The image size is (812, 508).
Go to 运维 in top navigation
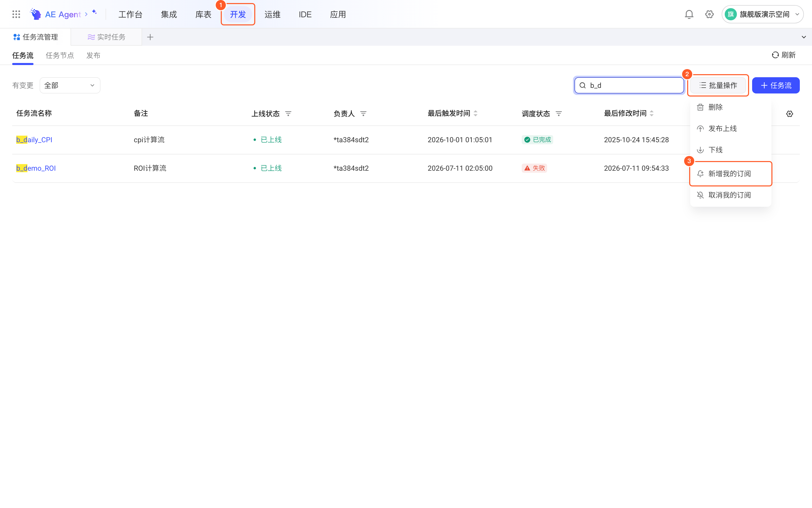coord(273,14)
